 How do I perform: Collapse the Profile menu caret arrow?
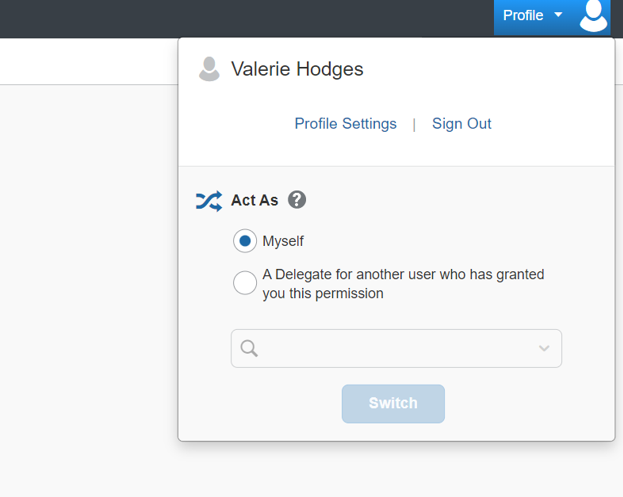coord(558,15)
